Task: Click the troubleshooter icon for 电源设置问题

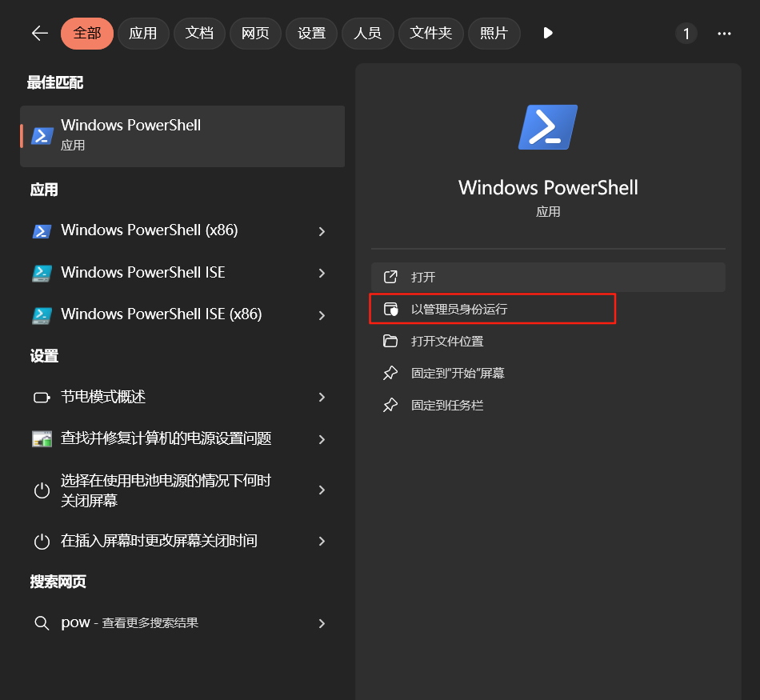Action: coord(42,439)
